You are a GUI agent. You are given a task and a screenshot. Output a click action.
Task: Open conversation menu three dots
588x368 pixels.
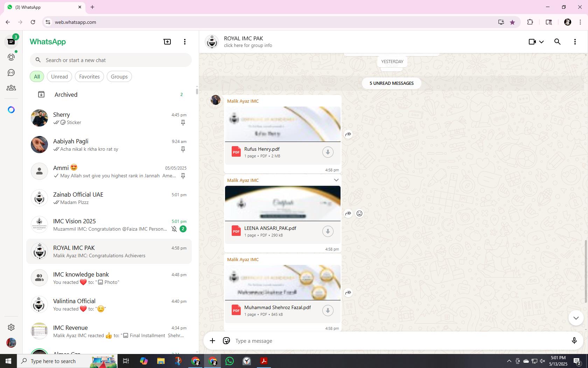tap(575, 42)
